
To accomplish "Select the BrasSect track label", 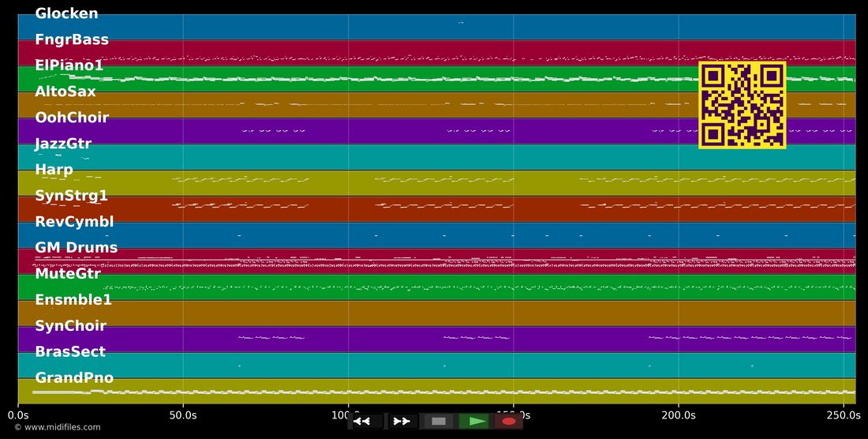I will pyautogui.click(x=70, y=351).
